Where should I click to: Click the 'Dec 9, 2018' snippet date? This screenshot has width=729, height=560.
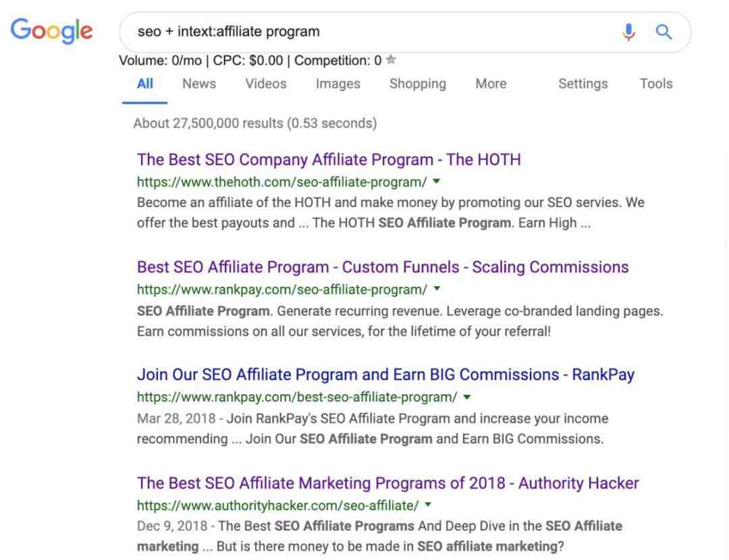click(x=172, y=526)
